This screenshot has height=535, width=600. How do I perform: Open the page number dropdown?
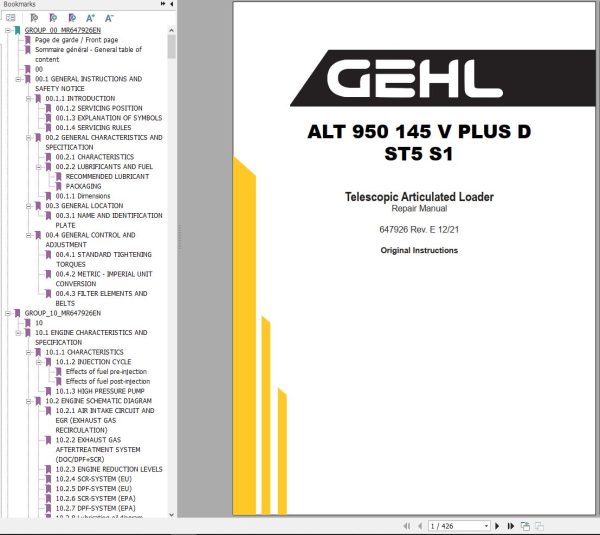pos(486,526)
